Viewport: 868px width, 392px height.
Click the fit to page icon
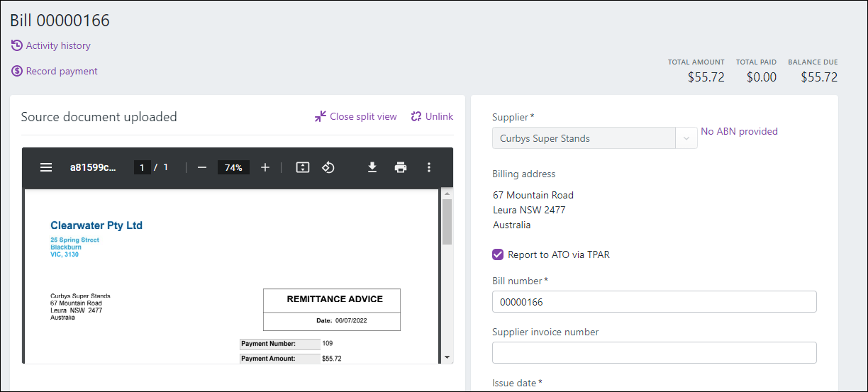303,167
